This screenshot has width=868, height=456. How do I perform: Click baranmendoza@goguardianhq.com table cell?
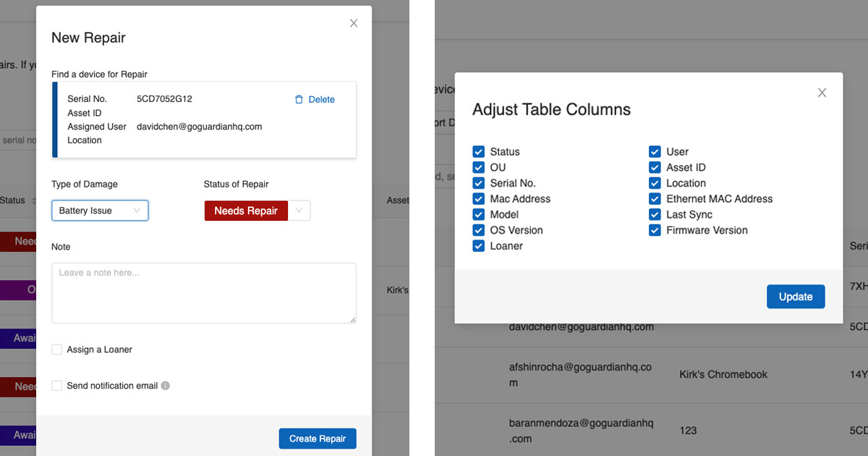(x=582, y=431)
